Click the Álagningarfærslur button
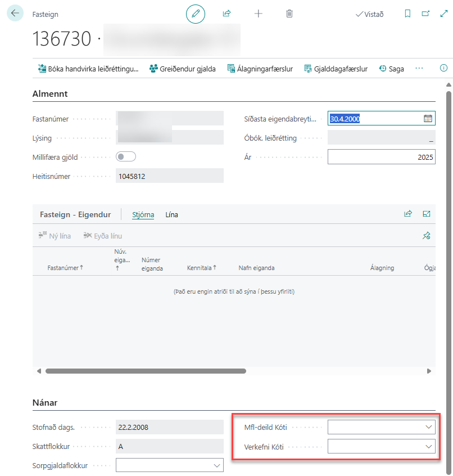The height and width of the screenshot is (476, 453). tap(260, 69)
